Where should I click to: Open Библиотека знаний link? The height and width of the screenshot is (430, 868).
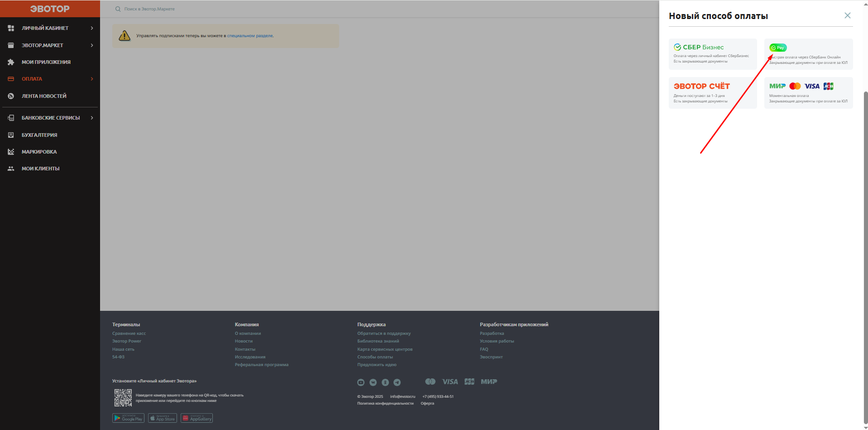[378, 341]
